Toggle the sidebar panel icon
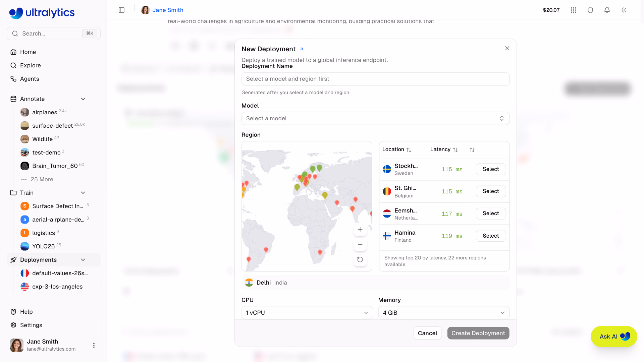 coord(122,10)
